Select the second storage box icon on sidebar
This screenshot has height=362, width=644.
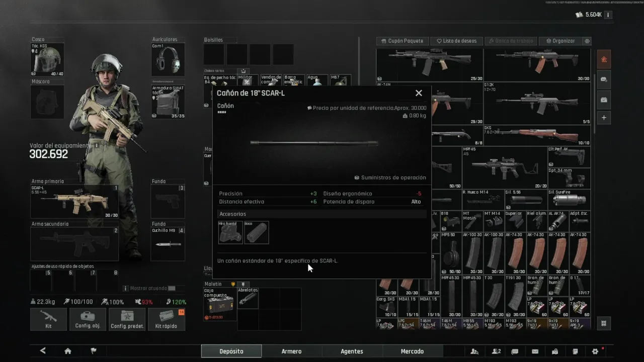[x=604, y=79]
